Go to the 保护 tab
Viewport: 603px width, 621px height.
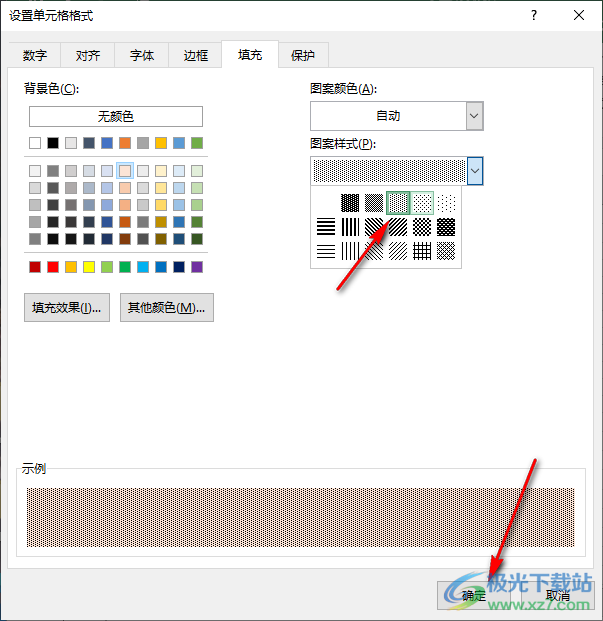(x=303, y=56)
